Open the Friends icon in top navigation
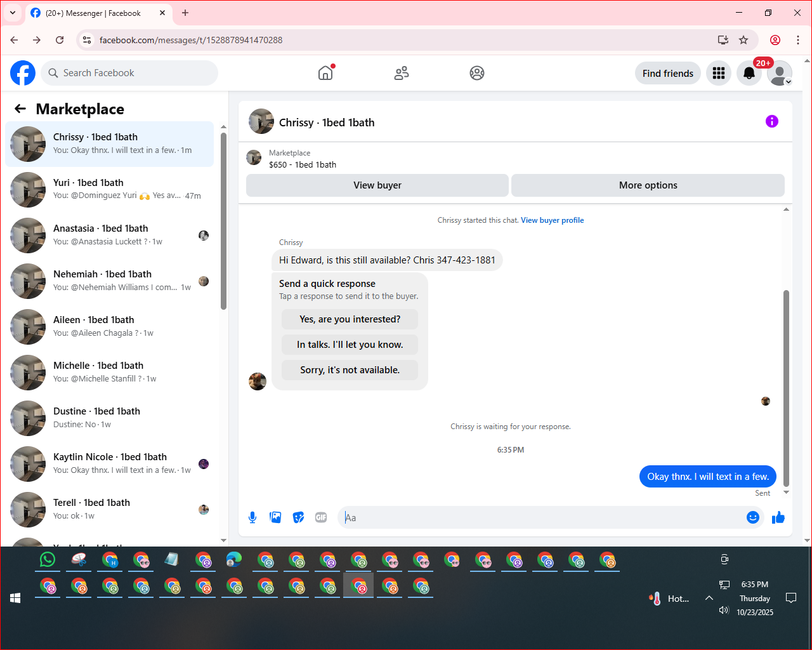 [x=402, y=73]
